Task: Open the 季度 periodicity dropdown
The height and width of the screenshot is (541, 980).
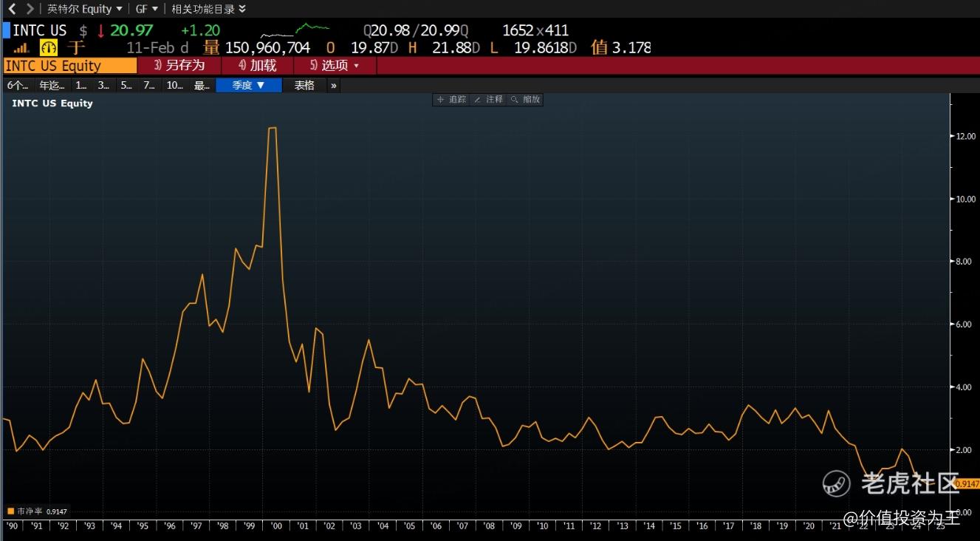Action: point(249,86)
